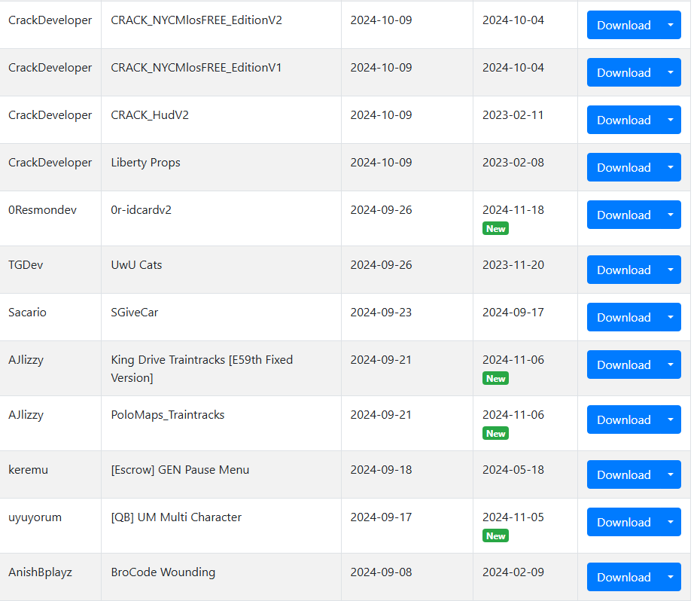The height and width of the screenshot is (601, 700).
Task: Select resource name SGiveCar
Action: pos(135,313)
